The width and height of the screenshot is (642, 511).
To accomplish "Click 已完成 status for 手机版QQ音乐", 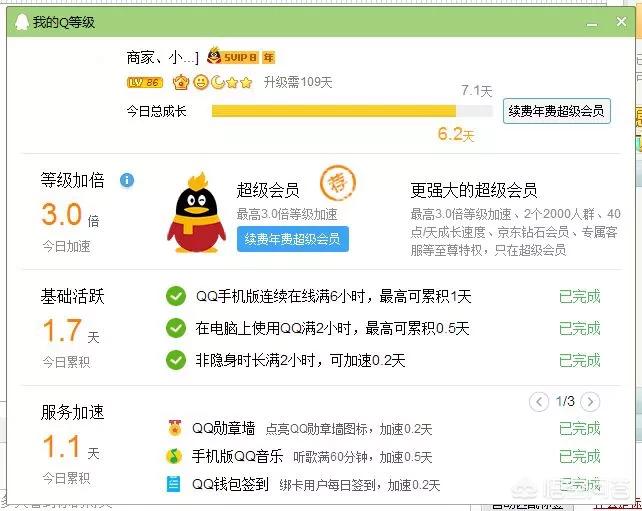I will pos(580,457).
